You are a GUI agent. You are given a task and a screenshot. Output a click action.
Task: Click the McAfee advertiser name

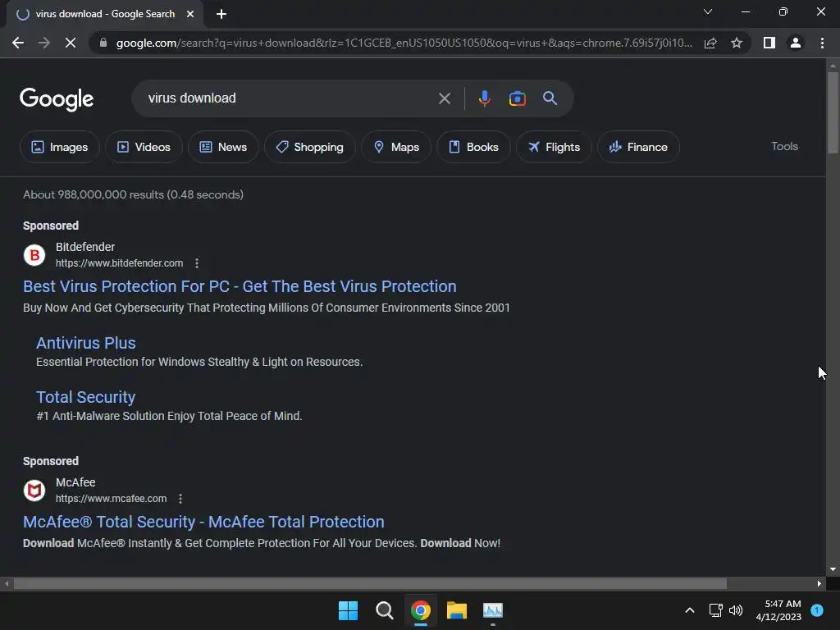pyautogui.click(x=75, y=482)
